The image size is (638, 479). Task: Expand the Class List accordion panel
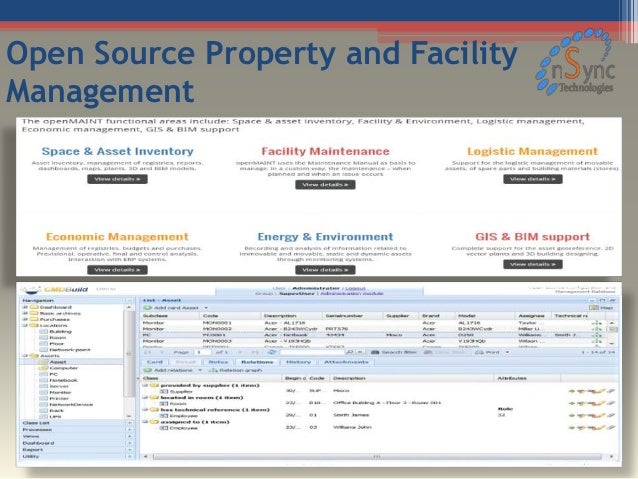pos(130,423)
